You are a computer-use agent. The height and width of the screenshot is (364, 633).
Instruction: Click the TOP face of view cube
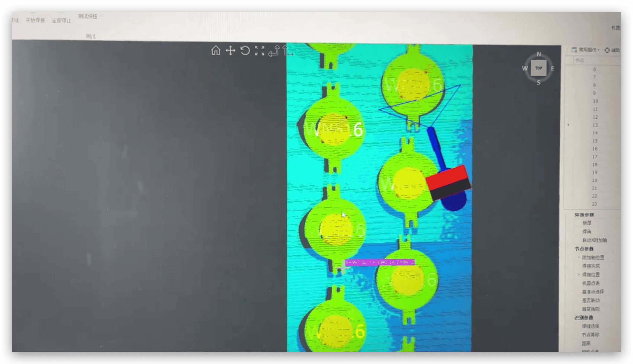point(539,68)
